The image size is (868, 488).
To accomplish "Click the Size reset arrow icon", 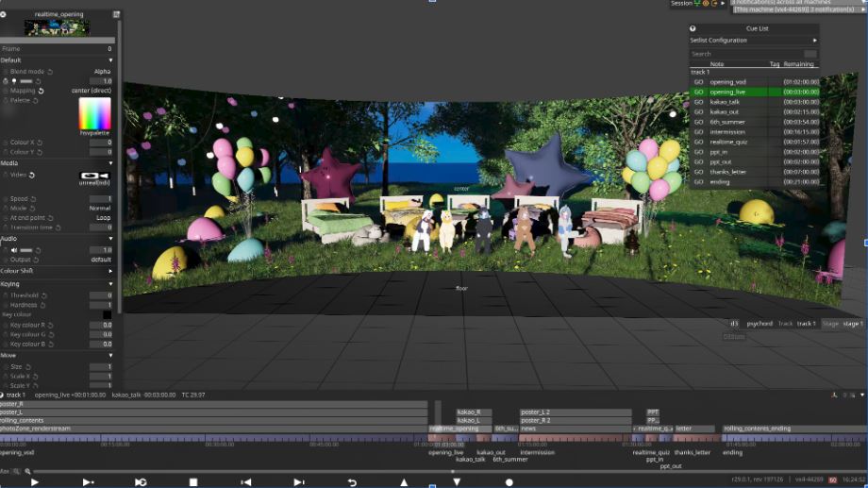I will click(x=28, y=367).
